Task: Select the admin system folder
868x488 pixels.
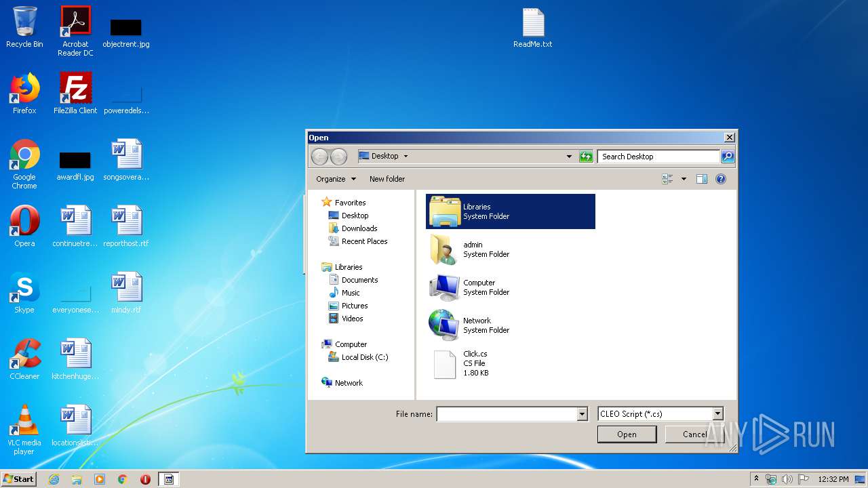Action: [511, 249]
